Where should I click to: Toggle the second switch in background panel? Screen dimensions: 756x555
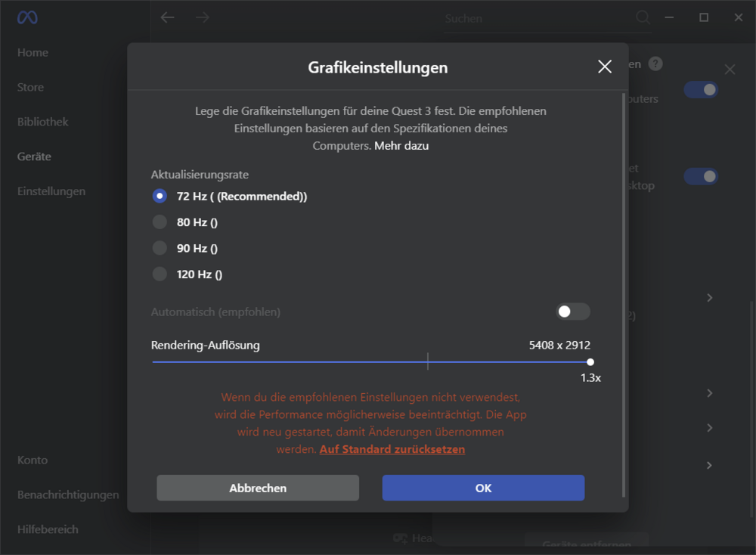click(x=701, y=176)
